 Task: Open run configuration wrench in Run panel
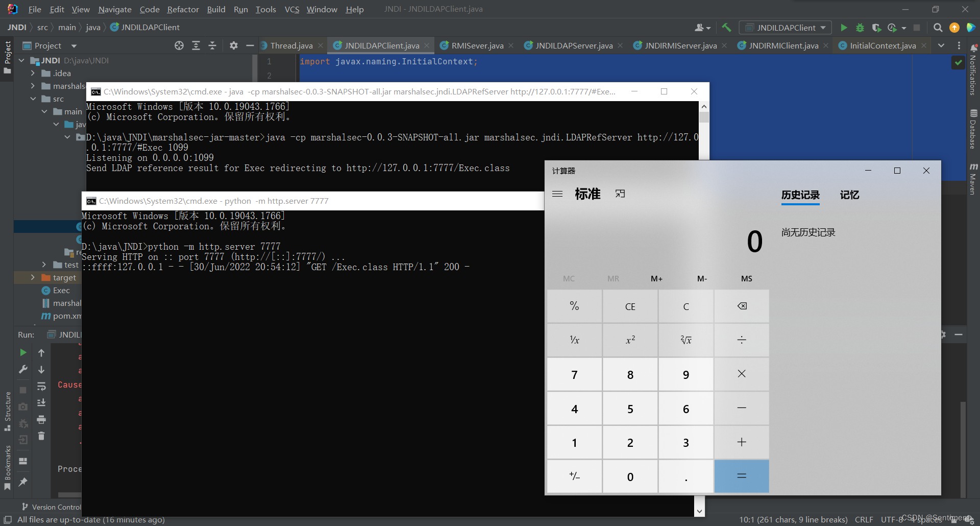pyautogui.click(x=23, y=369)
